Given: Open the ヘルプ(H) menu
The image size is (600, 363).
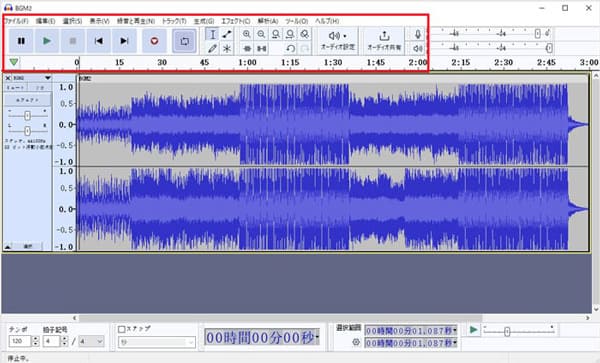Looking at the screenshot, I should click(x=327, y=21).
